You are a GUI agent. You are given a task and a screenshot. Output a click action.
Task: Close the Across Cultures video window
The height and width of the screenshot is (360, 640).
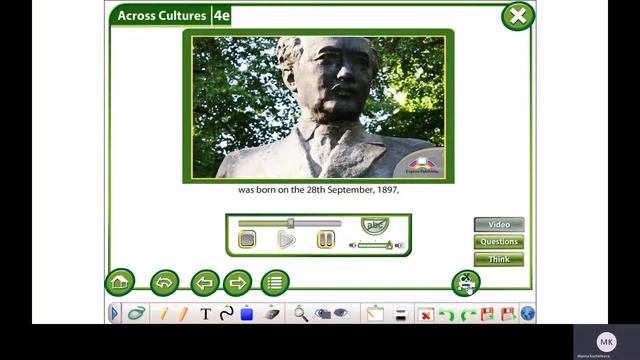(518, 16)
